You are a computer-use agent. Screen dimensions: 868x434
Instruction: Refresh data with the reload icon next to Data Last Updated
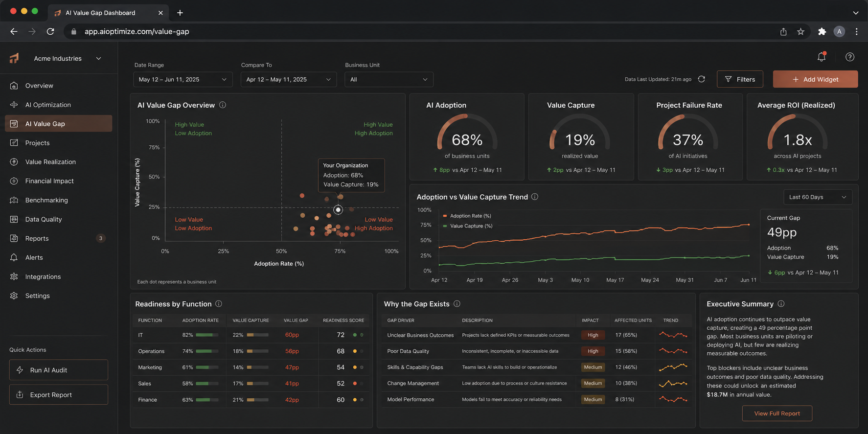(701, 79)
